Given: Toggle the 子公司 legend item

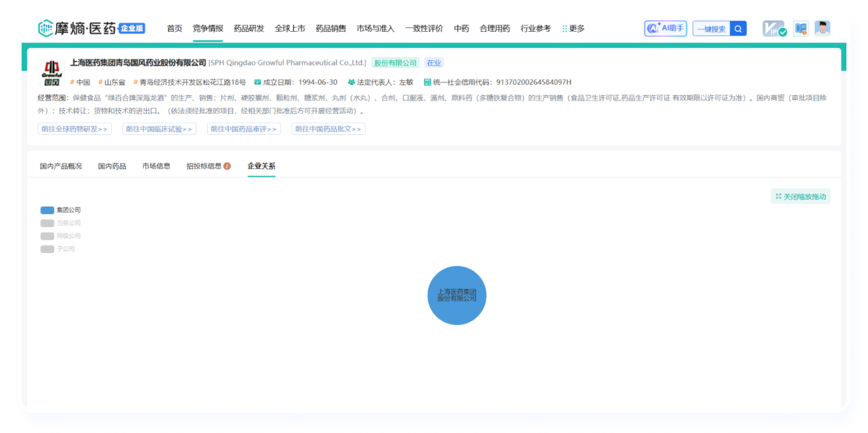Looking at the screenshot, I should [58, 249].
